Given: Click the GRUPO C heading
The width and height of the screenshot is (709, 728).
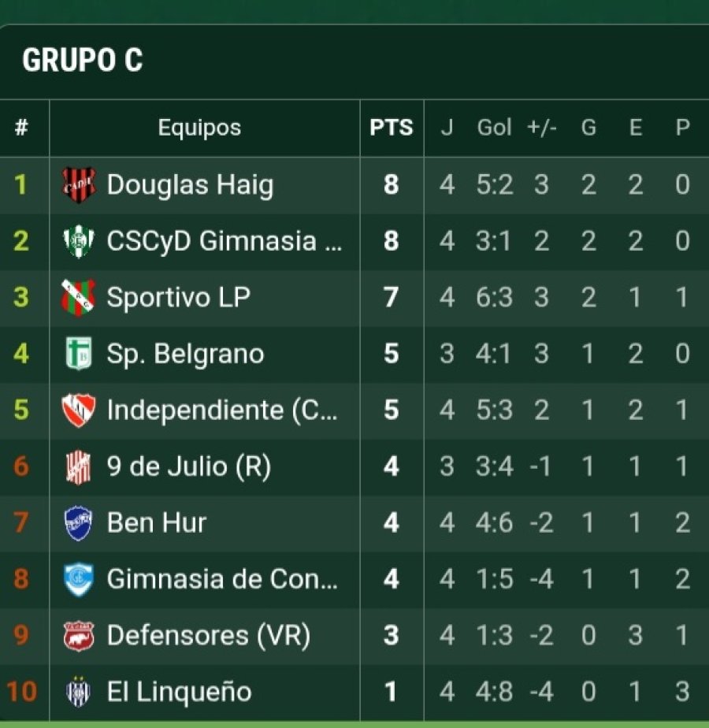Looking at the screenshot, I should (83, 61).
